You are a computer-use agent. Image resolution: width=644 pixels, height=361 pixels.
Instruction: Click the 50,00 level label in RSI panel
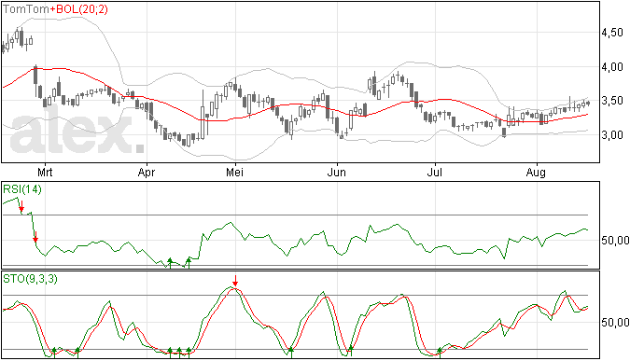(615, 241)
